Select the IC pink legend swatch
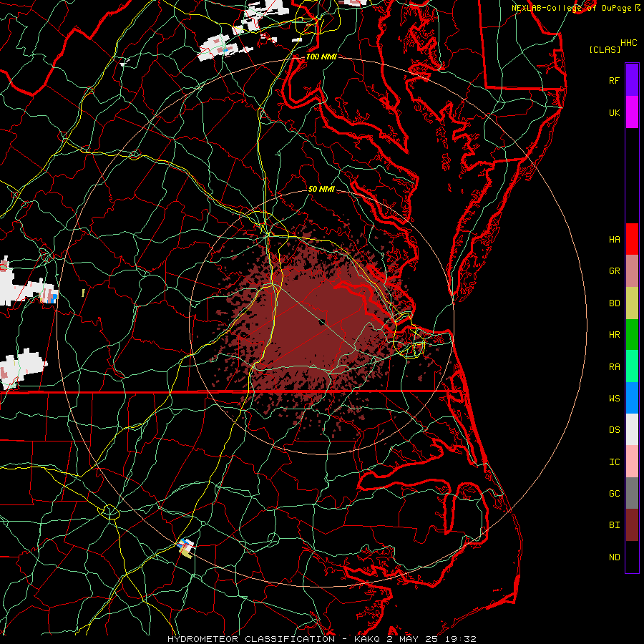 632,462
